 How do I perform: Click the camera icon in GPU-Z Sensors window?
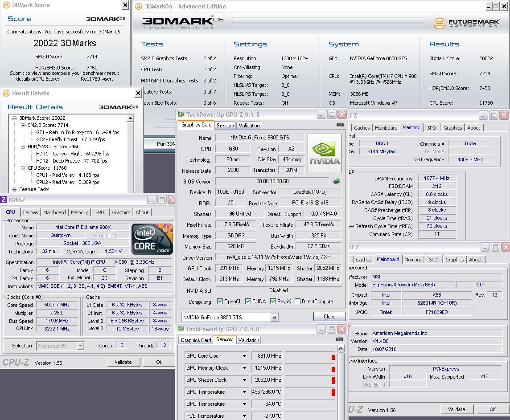click(340, 339)
